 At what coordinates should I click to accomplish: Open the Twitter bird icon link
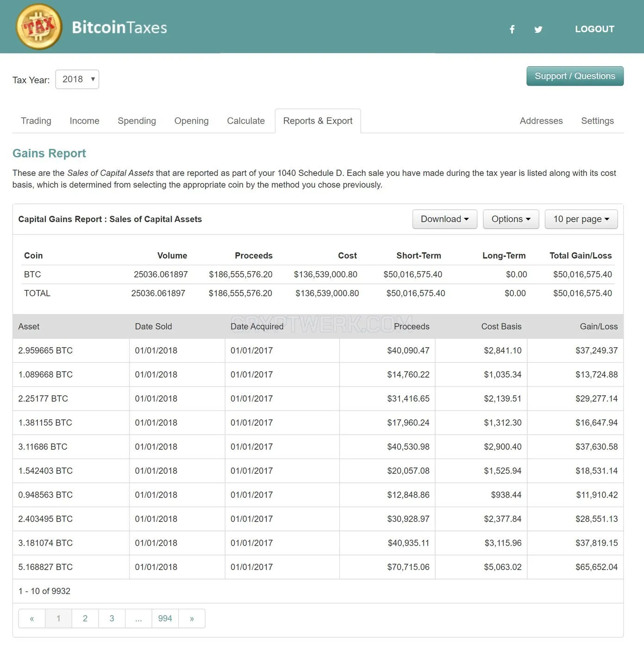pos(538,30)
